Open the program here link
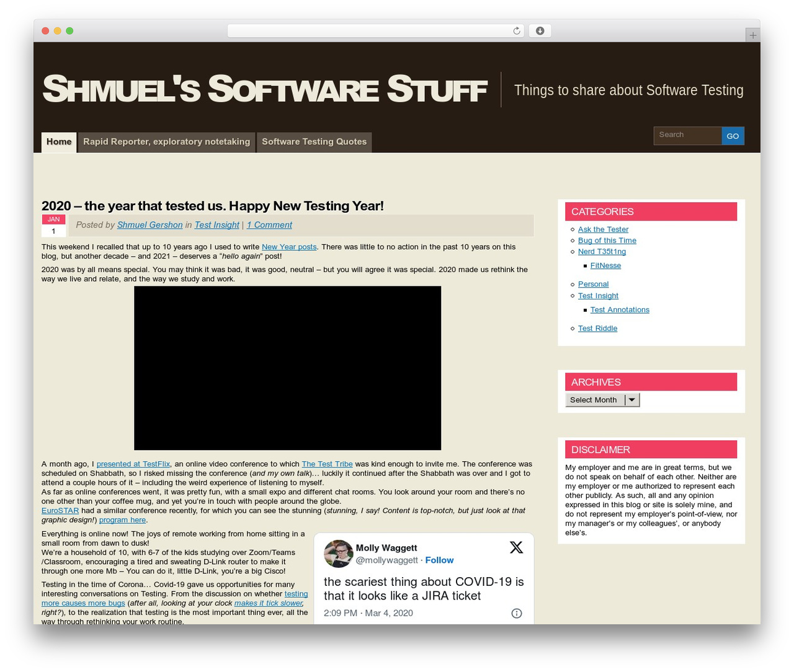 (122, 519)
